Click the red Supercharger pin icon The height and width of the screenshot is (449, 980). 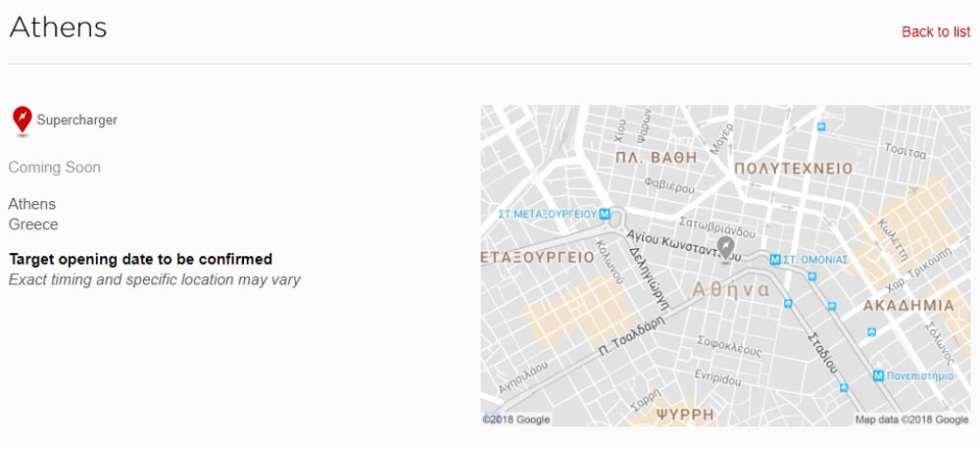coord(22,120)
